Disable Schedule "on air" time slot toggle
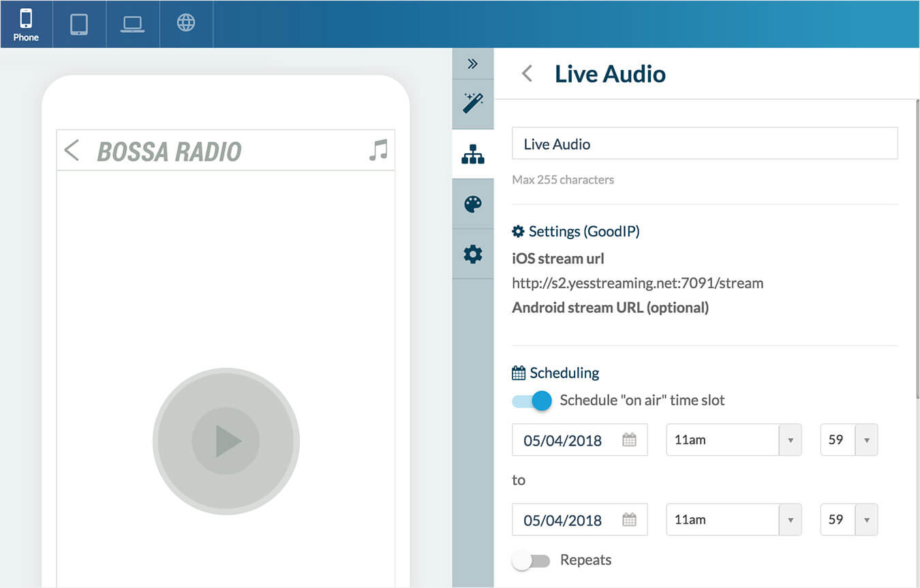Image resolution: width=920 pixels, height=588 pixels. click(532, 401)
